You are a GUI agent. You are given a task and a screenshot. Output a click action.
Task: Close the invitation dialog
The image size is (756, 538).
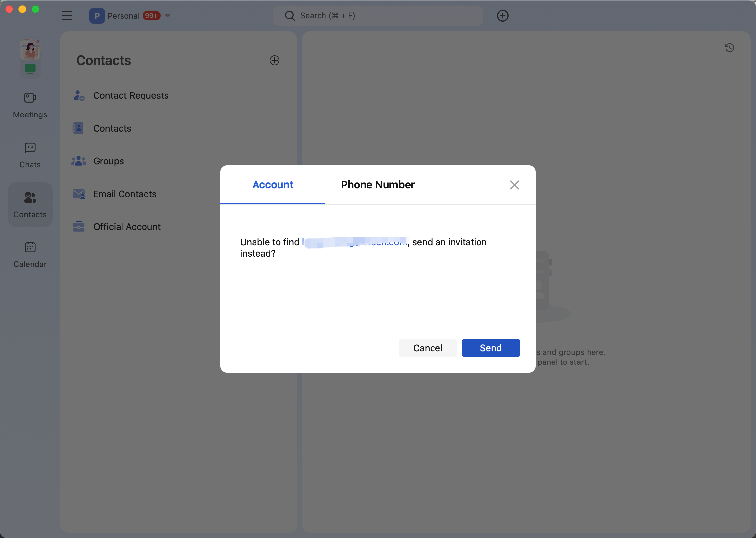pyautogui.click(x=514, y=185)
